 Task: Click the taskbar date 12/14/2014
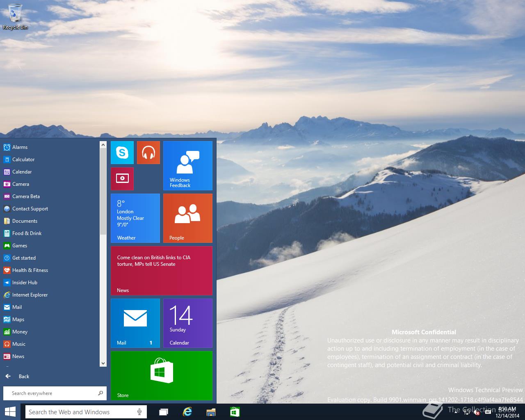[507, 415]
